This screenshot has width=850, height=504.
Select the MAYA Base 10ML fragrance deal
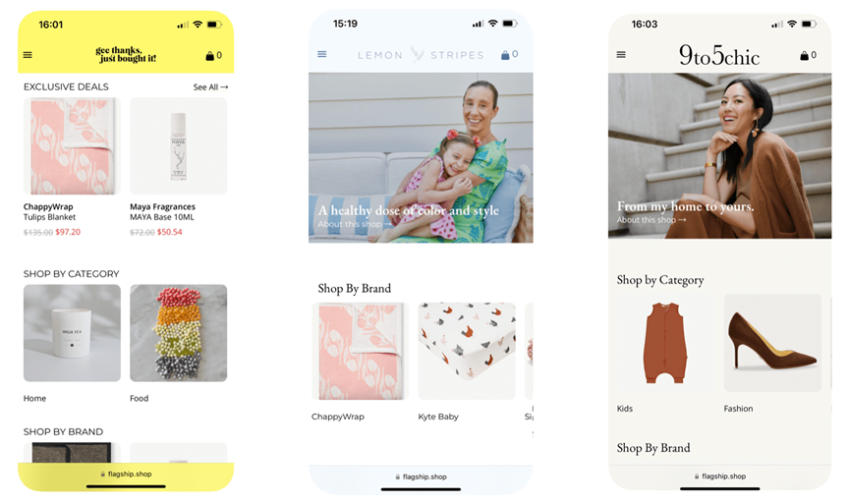click(178, 145)
